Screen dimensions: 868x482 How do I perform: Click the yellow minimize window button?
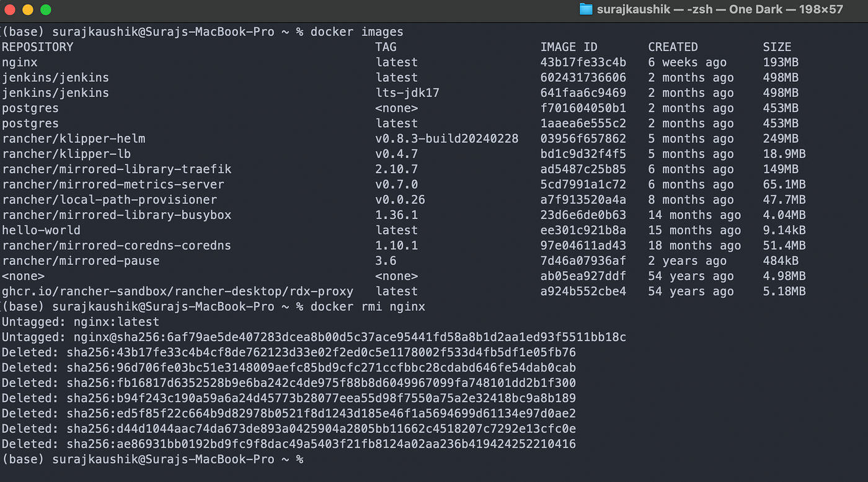point(27,9)
